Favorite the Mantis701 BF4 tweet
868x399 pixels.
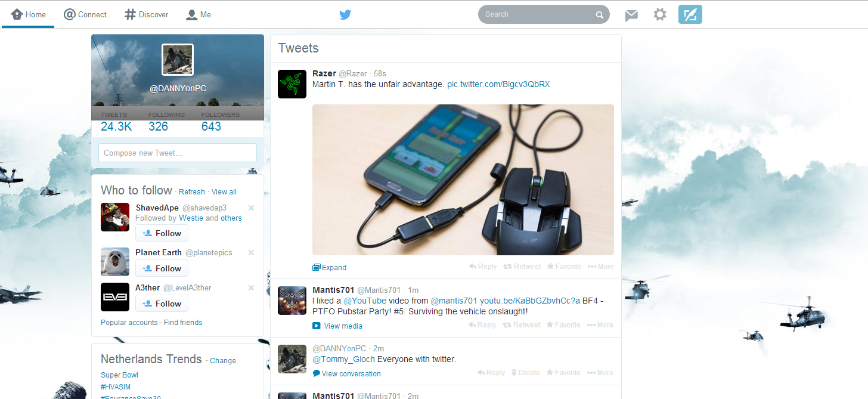tap(564, 325)
